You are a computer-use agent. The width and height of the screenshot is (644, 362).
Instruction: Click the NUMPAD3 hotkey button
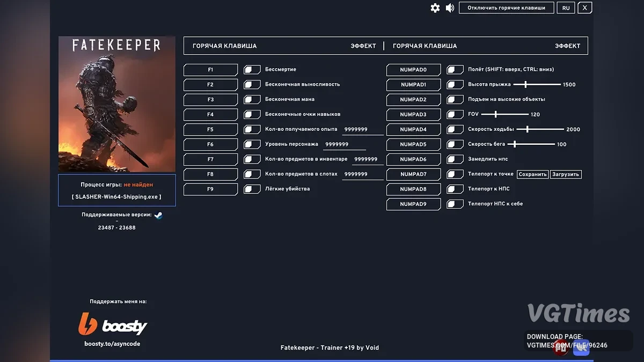pos(414,115)
